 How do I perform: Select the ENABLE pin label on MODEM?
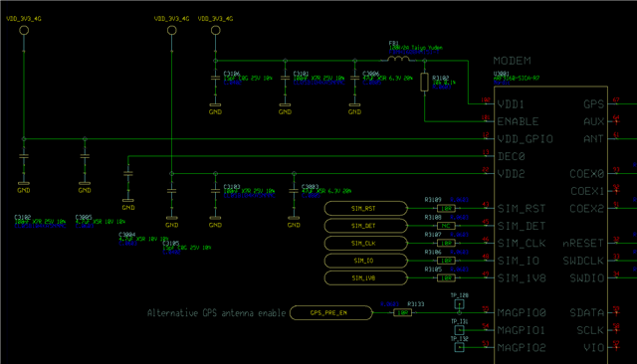click(518, 121)
